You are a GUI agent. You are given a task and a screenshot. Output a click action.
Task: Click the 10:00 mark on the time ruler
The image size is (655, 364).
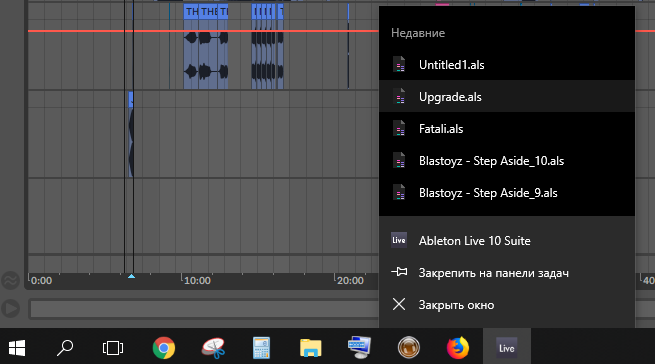197,280
